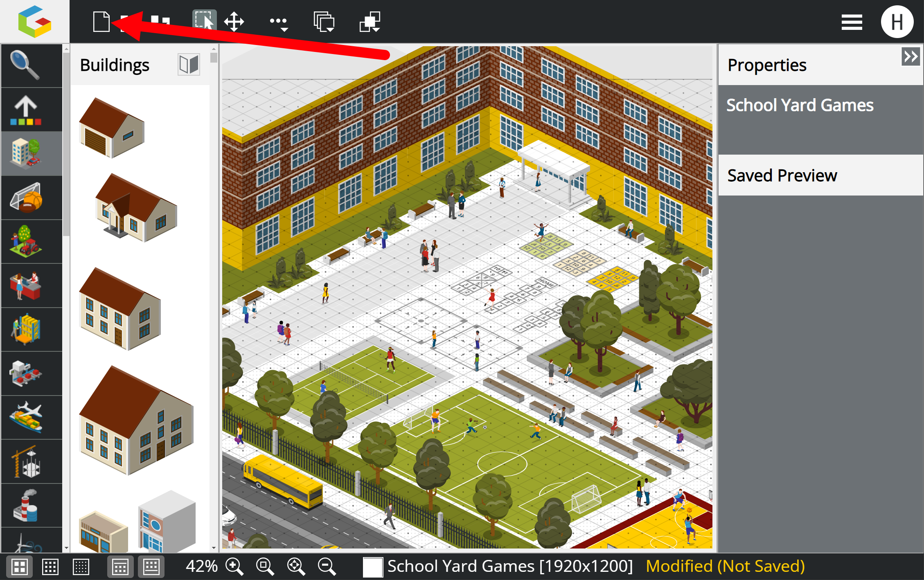Toggle the small dotted grid button
The height and width of the screenshot is (580, 924).
click(x=81, y=567)
